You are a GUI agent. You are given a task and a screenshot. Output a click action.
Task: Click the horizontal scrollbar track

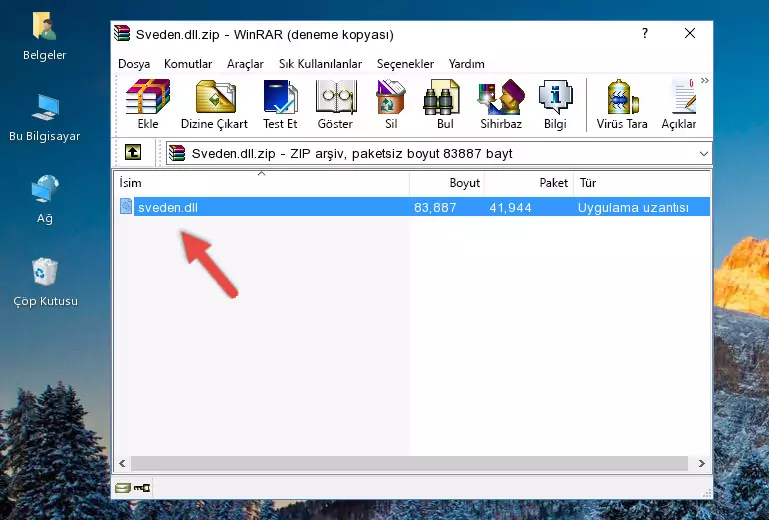pos(409,463)
